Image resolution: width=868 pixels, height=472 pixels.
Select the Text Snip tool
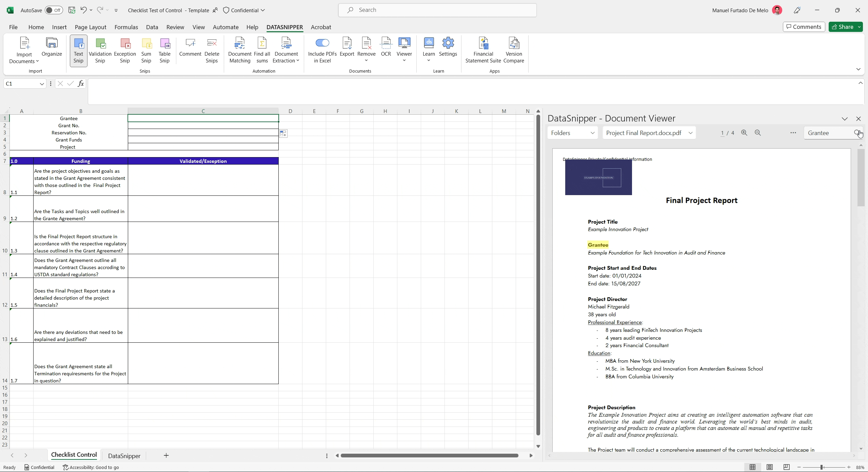(78, 50)
